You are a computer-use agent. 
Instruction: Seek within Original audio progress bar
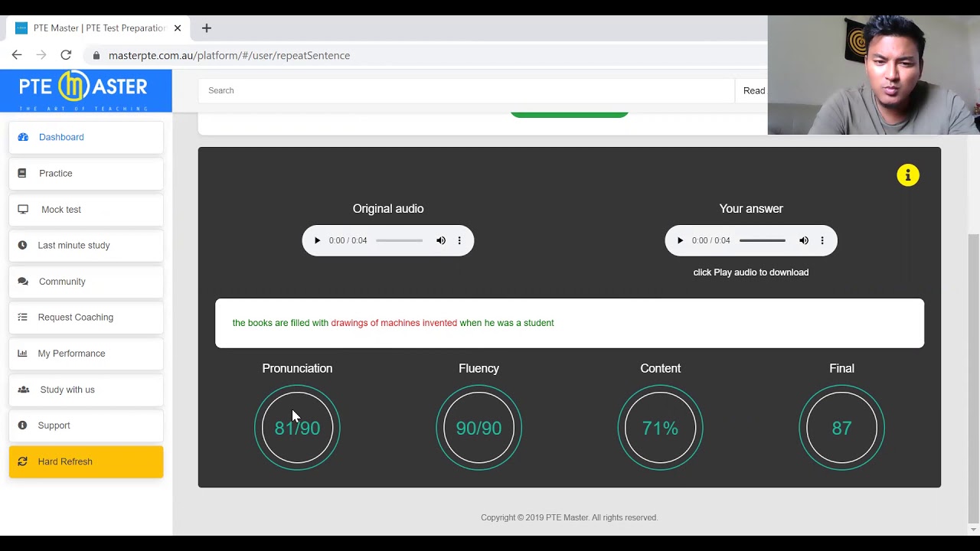(399, 240)
